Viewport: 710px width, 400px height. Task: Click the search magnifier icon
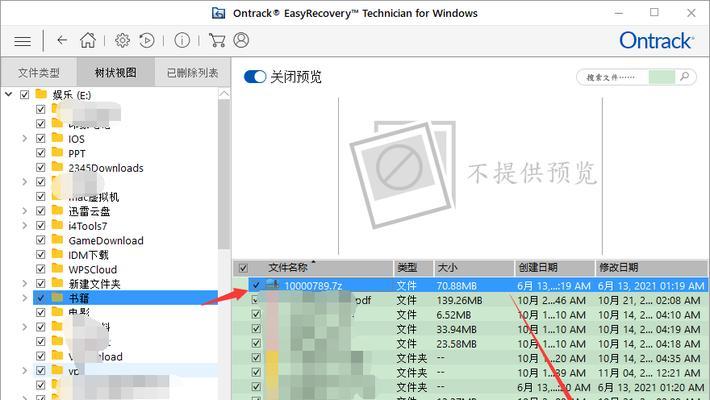685,77
